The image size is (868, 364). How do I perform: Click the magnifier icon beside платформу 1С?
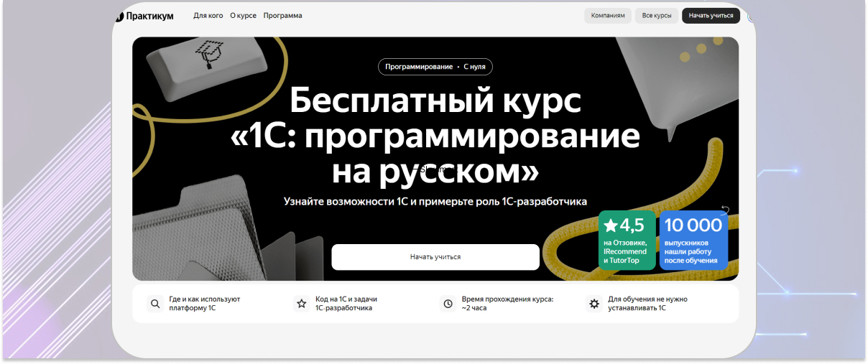click(x=154, y=304)
